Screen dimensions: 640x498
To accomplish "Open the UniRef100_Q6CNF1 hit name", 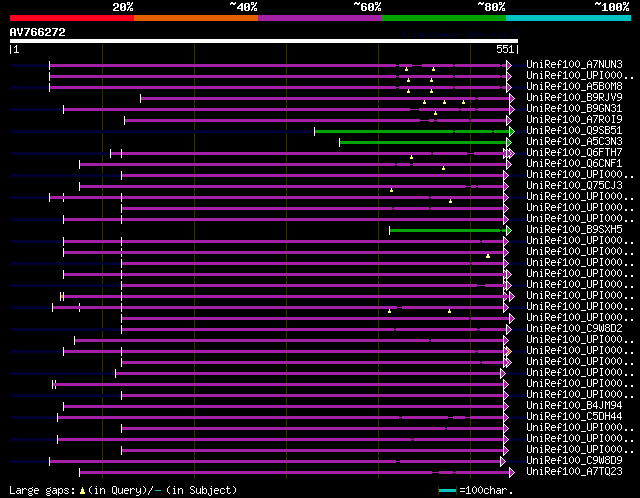I will click(574, 164).
